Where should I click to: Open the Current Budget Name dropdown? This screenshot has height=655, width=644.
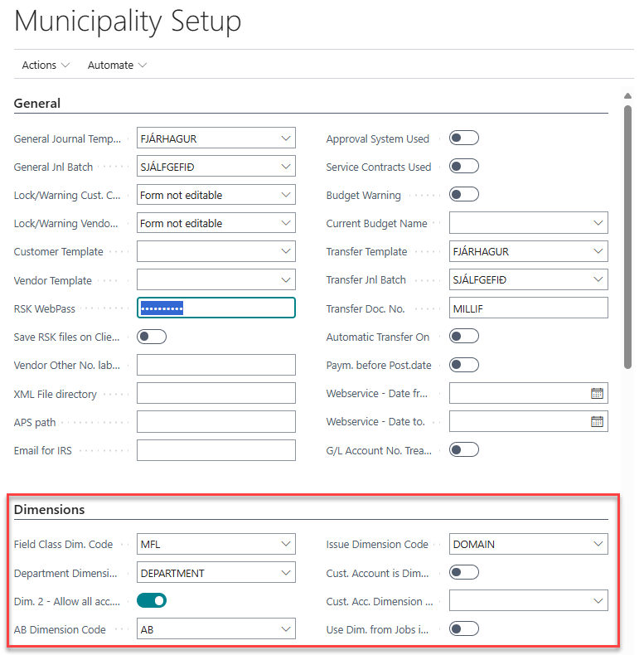(598, 223)
